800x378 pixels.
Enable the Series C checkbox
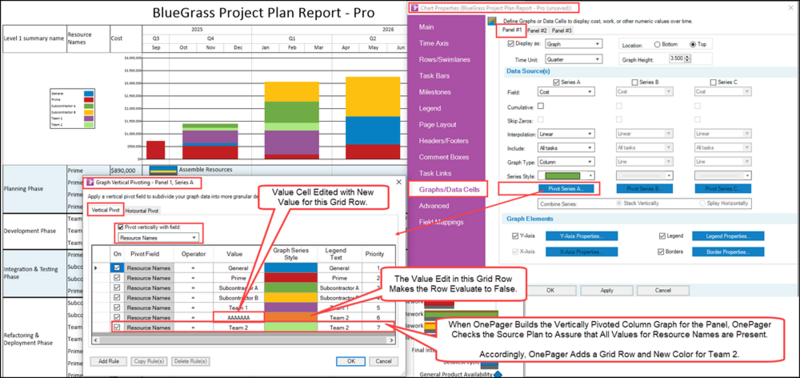[713, 82]
